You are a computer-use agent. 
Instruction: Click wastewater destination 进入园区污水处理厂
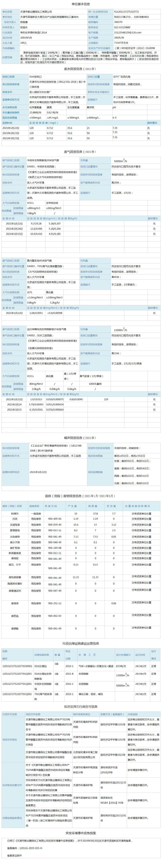[x=40, y=92]
